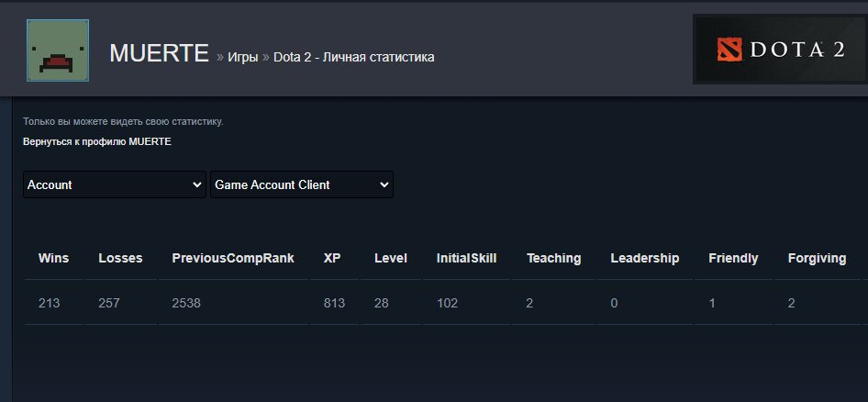Click the PreviousCompRank column header
Viewport: 868px width, 402px height.
(x=233, y=258)
